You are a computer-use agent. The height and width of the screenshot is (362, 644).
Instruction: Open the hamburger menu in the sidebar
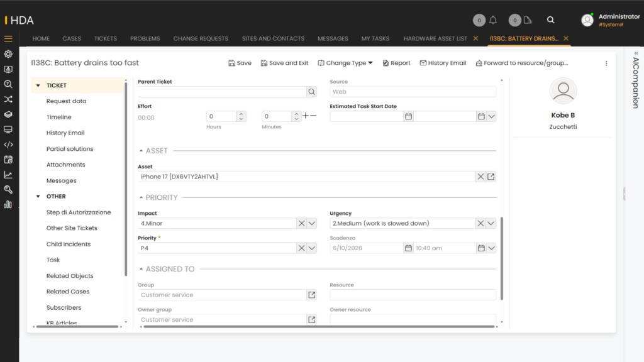tap(8, 38)
